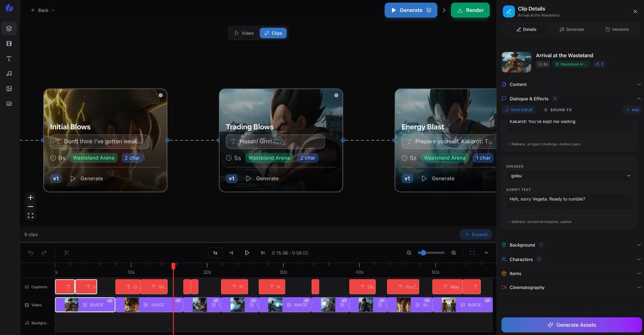644x335 pixels.
Task: Click the Initial Blows dialogue text field
Action: (99, 142)
